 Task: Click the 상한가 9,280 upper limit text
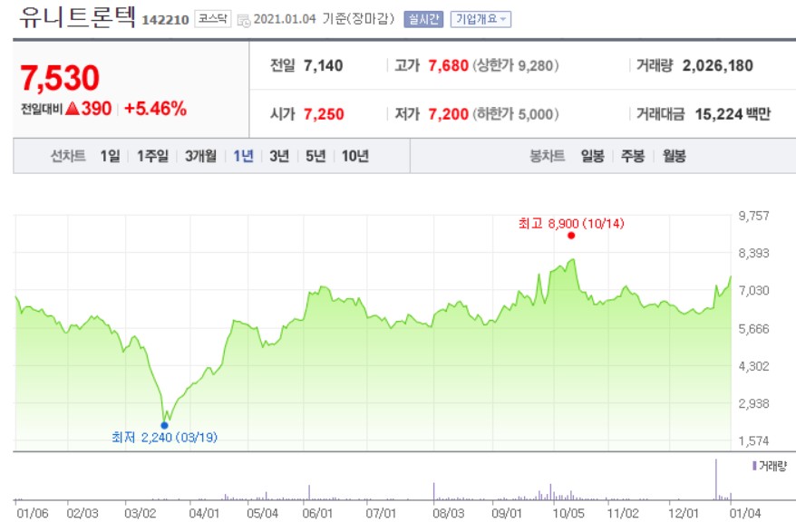(x=516, y=65)
